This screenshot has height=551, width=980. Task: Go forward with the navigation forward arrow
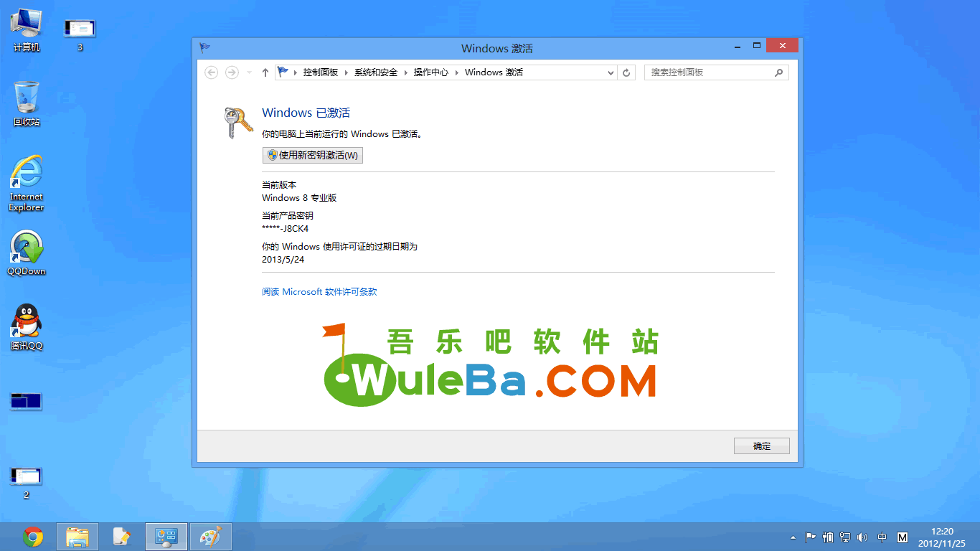click(232, 72)
